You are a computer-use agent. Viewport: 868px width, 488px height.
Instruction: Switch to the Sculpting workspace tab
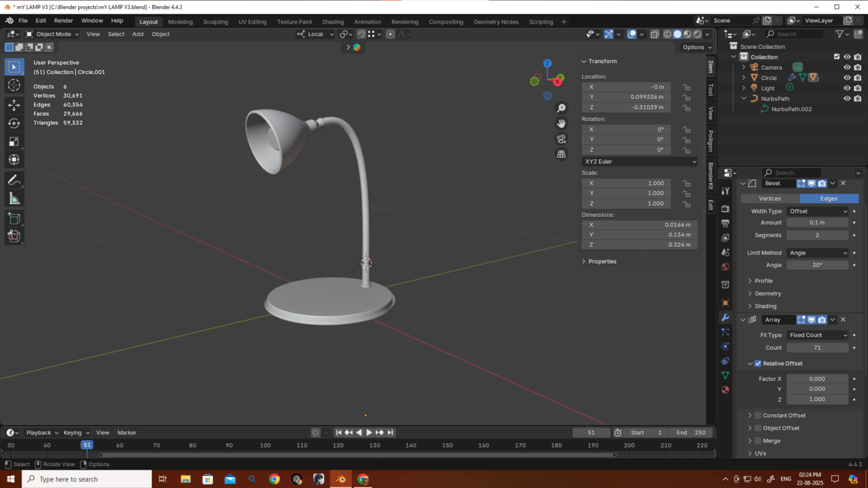point(216,22)
